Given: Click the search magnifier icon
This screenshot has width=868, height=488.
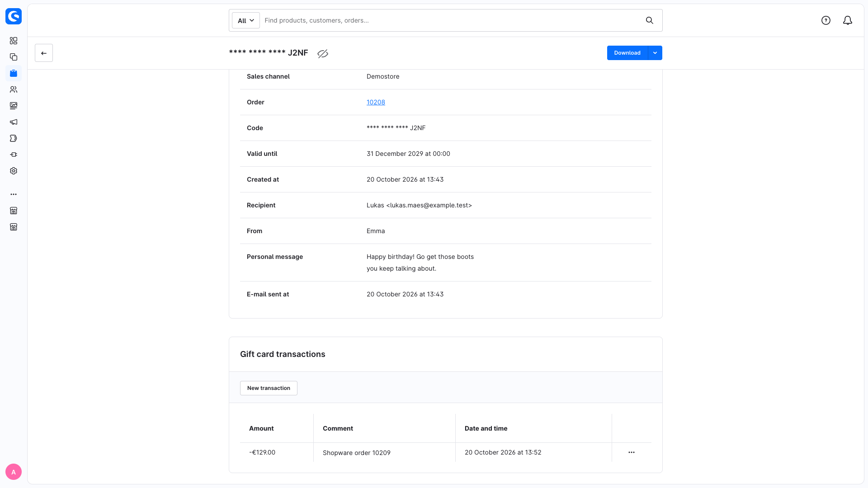Looking at the screenshot, I should 650,20.
